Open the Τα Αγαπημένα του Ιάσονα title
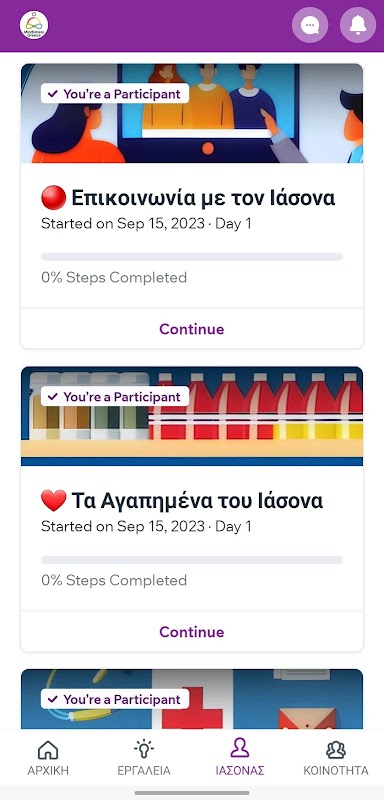Viewport: 384px width, 800px height. (x=197, y=501)
